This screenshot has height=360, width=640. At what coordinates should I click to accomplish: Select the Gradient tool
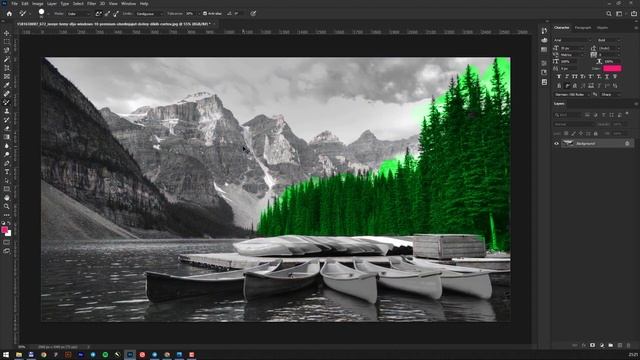[x=7, y=137]
